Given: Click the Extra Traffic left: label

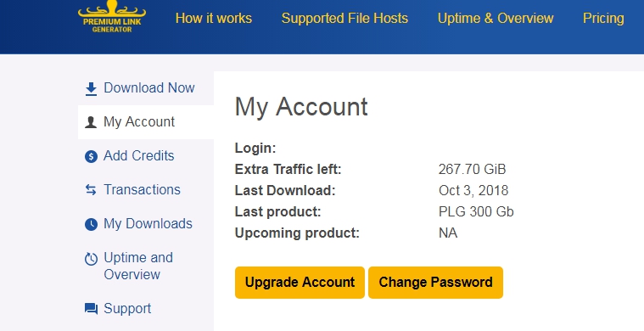Looking at the screenshot, I should pyautogui.click(x=288, y=169).
